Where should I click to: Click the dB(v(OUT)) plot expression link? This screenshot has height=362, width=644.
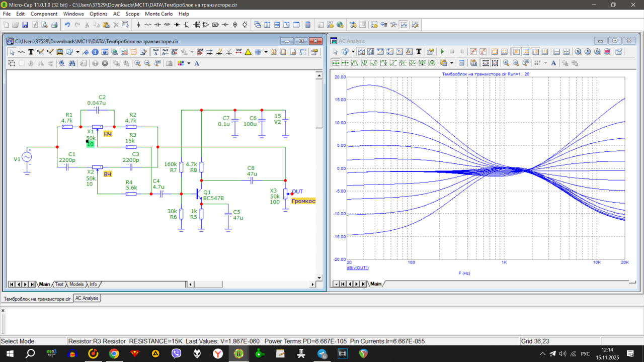coord(357,268)
